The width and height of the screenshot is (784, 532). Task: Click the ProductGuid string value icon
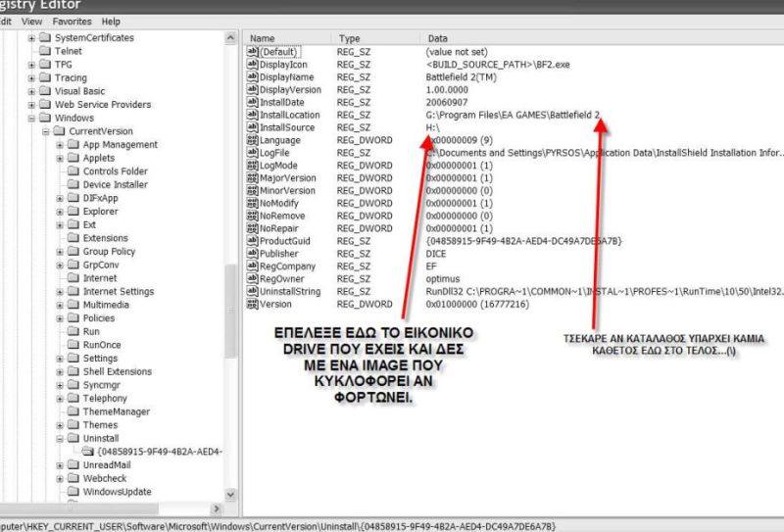click(253, 241)
